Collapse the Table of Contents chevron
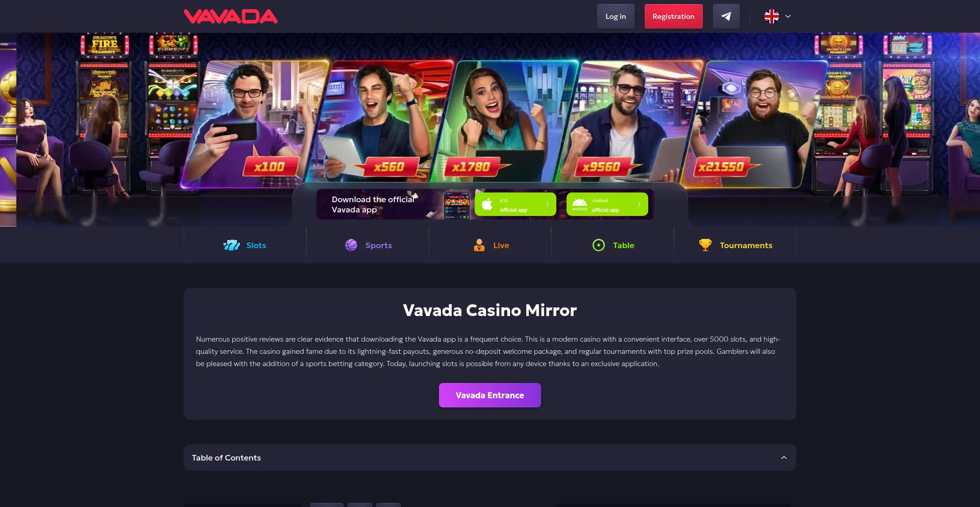Image resolution: width=980 pixels, height=507 pixels. pyautogui.click(x=784, y=457)
